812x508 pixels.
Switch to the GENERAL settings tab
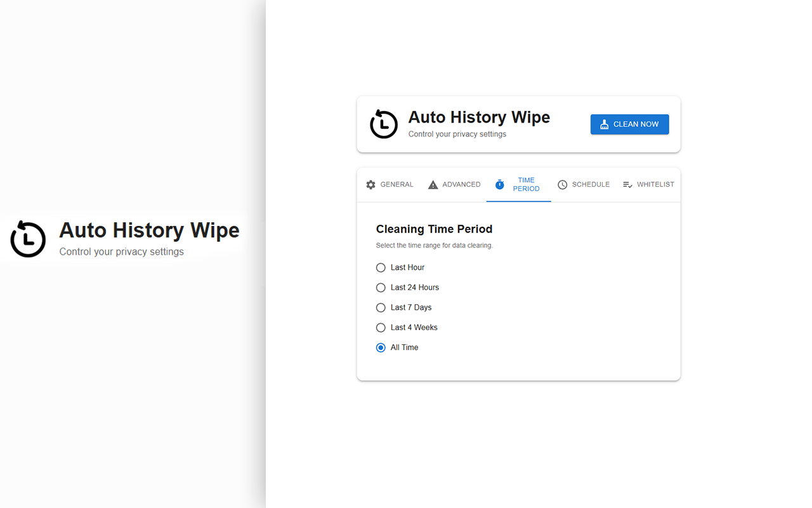pyautogui.click(x=389, y=184)
